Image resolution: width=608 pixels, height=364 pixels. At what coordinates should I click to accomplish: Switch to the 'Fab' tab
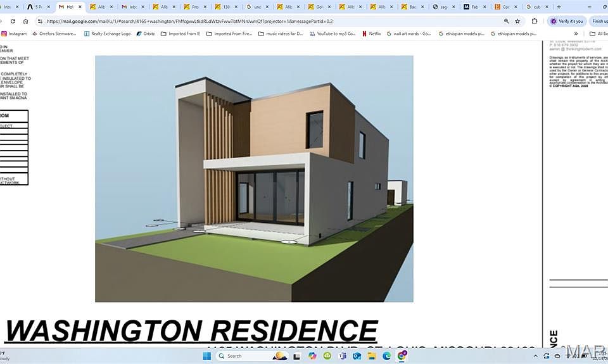[x=474, y=6]
